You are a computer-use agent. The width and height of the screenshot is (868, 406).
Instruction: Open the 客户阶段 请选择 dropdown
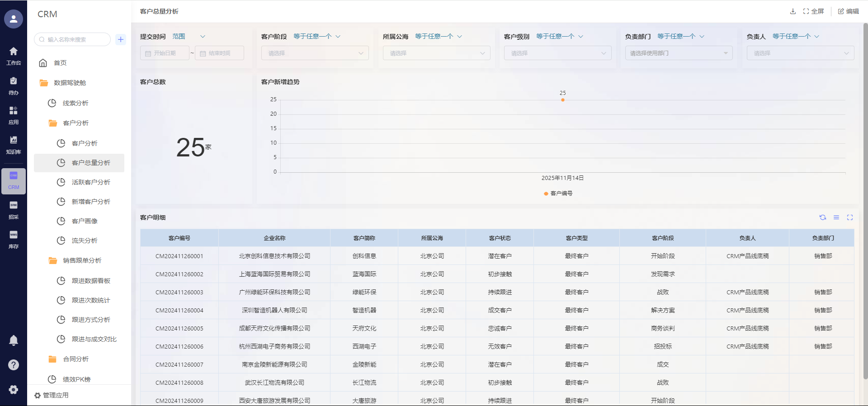315,53
